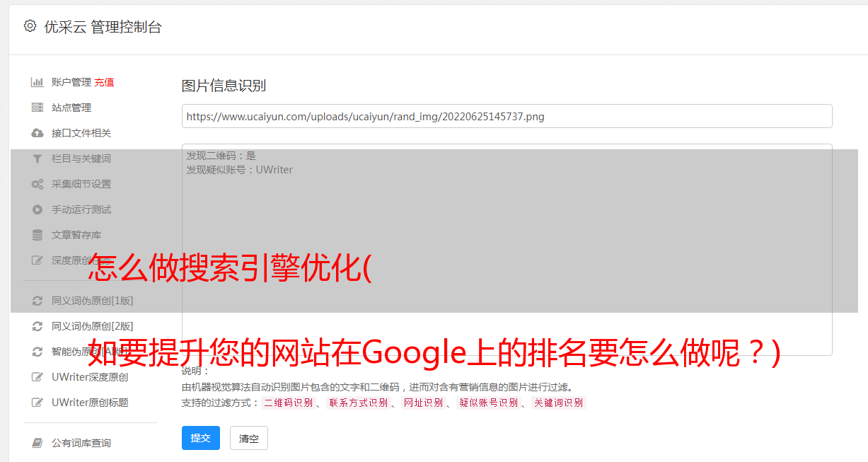
Task: Click the 疑似账号识别 tag
Action: point(488,403)
